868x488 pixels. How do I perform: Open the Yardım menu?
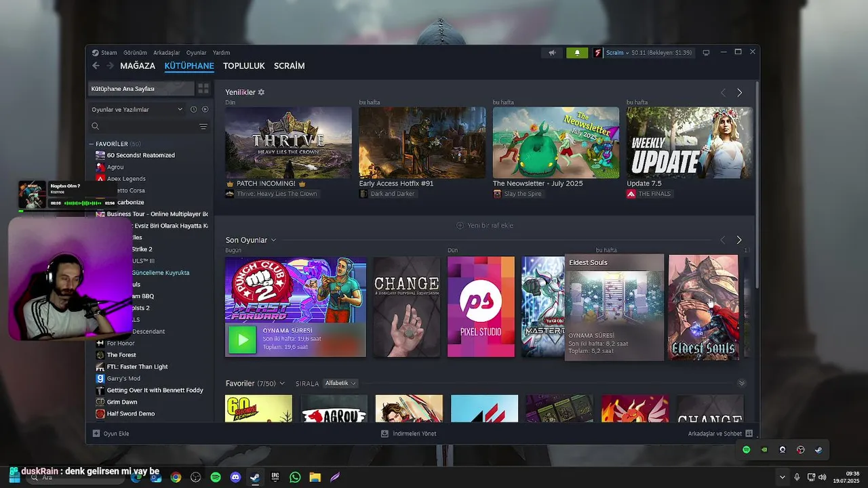tap(222, 52)
